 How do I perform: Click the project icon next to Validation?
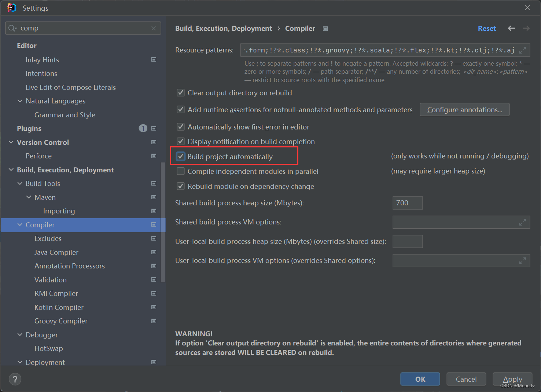(x=154, y=279)
